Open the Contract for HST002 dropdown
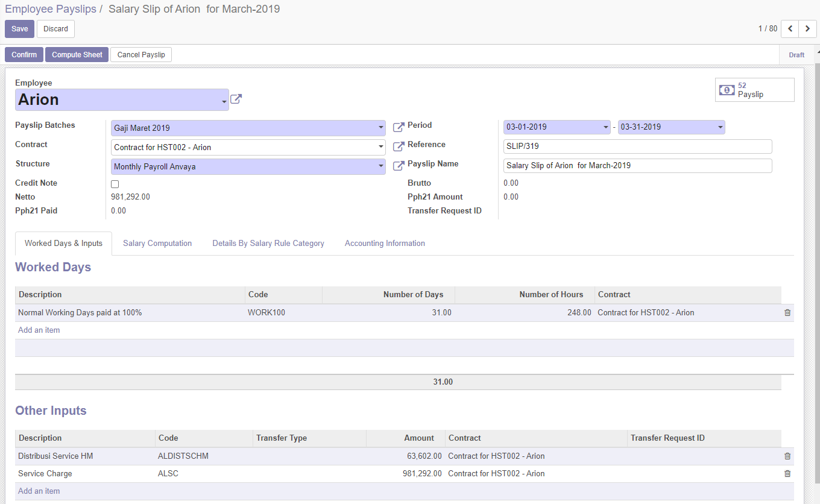This screenshot has height=504, width=820. coord(381,146)
